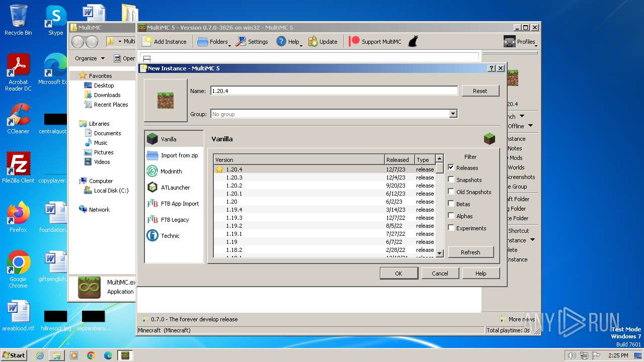Open the Help toolbar menu

tap(289, 42)
